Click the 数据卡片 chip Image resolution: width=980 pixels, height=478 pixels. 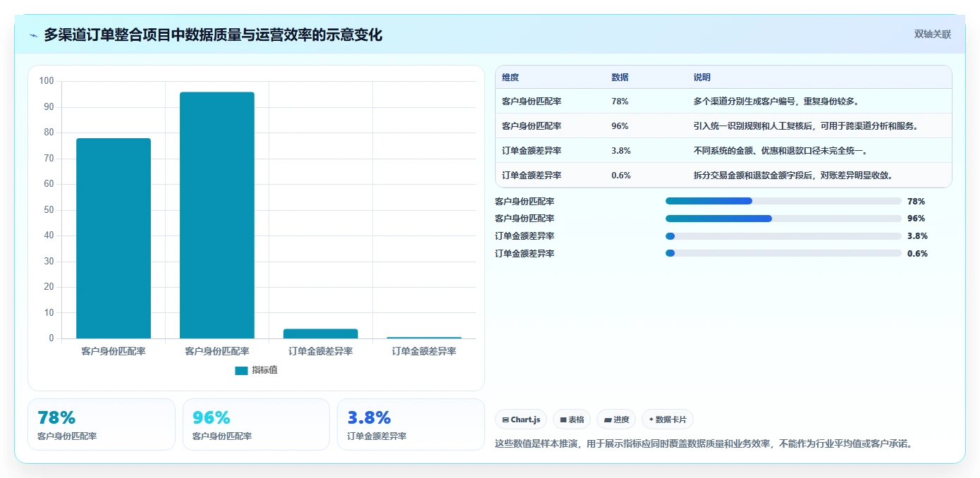coord(668,419)
